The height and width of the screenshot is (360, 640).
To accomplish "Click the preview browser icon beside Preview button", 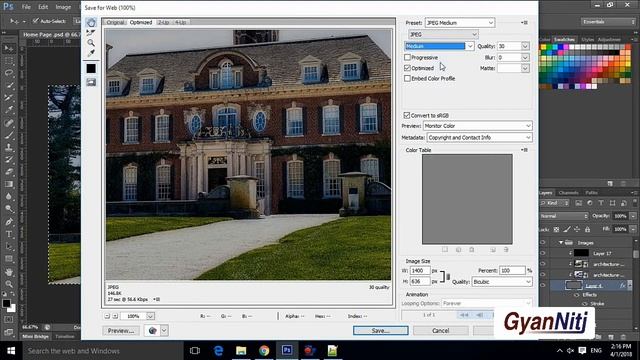I will 153,331.
